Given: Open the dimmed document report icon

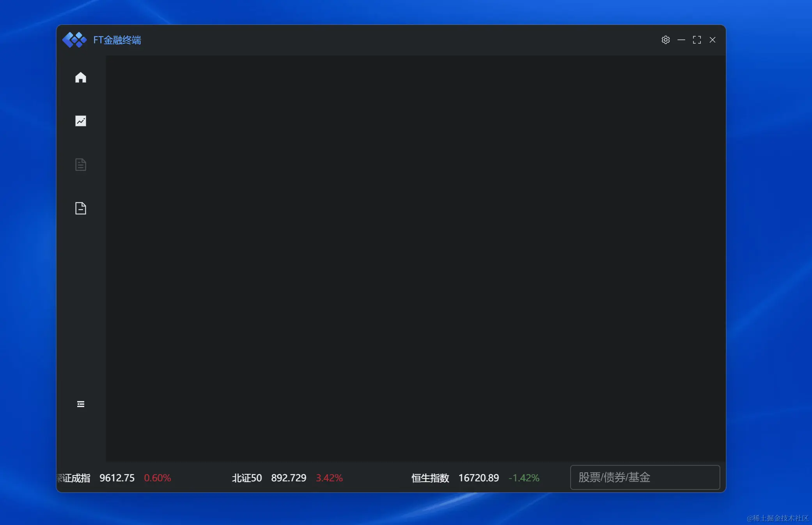Looking at the screenshot, I should tap(80, 165).
